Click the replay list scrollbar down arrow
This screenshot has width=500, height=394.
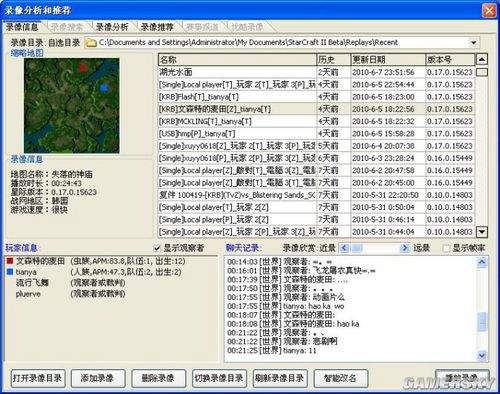tap(482, 231)
